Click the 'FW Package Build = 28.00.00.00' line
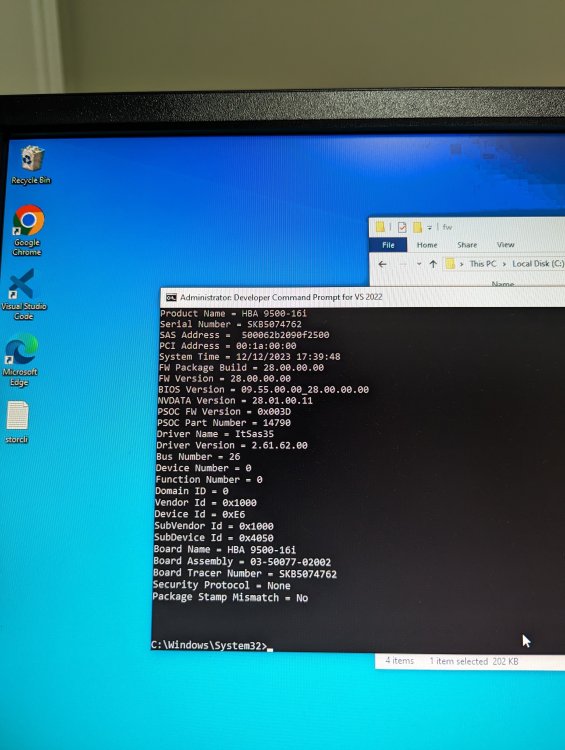This screenshot has width=565, height=750. point(241,368)
